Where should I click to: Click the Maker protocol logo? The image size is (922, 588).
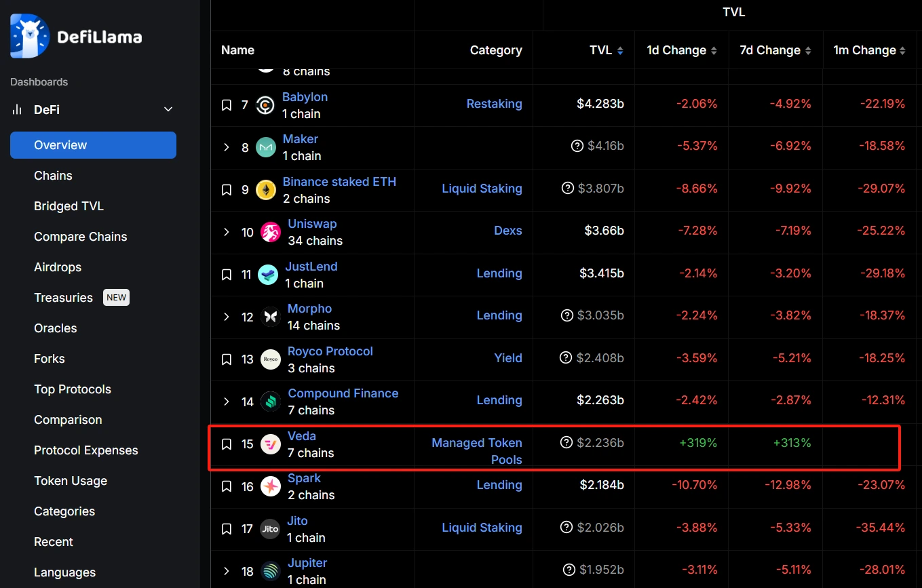point(266,147)
